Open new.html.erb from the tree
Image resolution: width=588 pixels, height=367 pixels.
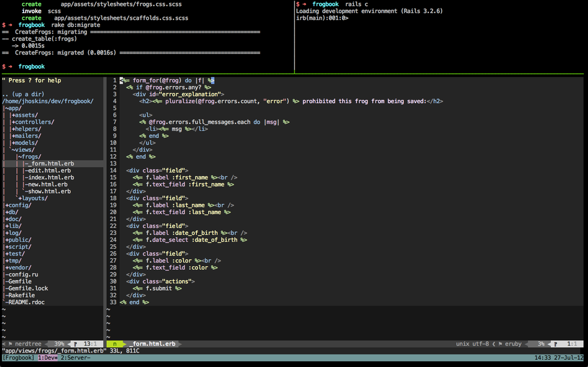coord(48,185)
